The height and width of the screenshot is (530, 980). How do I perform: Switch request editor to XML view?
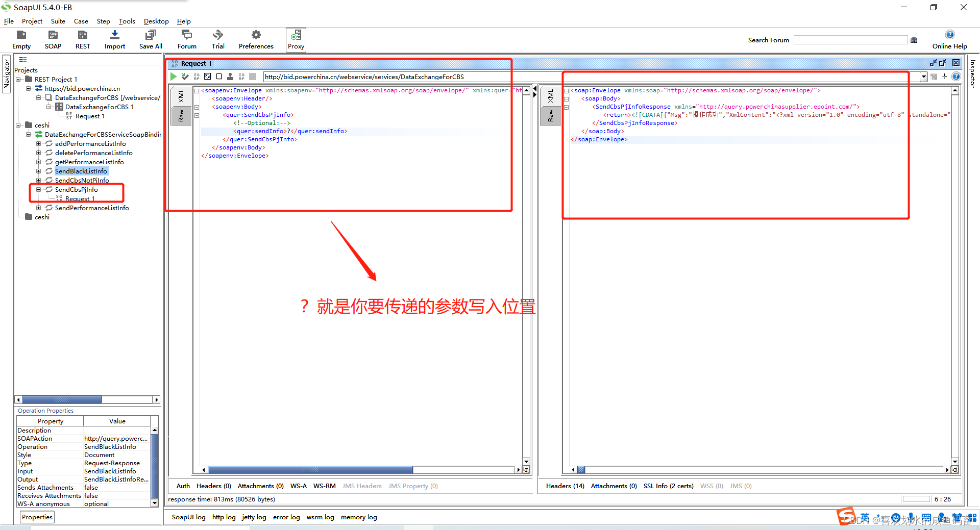(x=181, y=96)
